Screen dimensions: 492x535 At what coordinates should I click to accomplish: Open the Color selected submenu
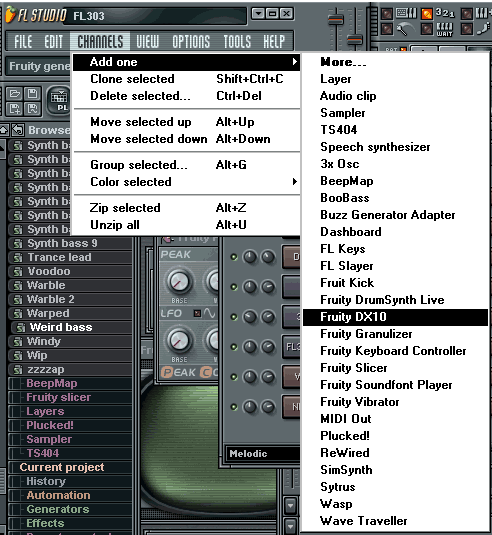[x=187, y=182]
